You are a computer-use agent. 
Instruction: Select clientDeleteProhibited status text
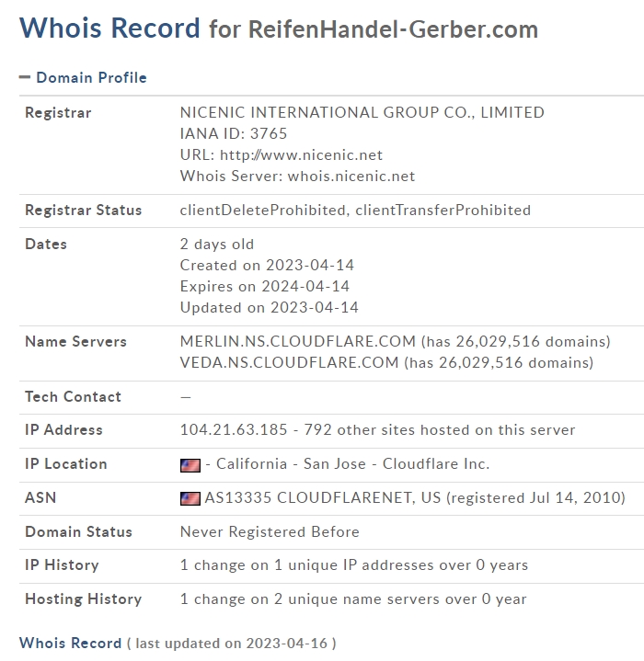tap(263, 210)
